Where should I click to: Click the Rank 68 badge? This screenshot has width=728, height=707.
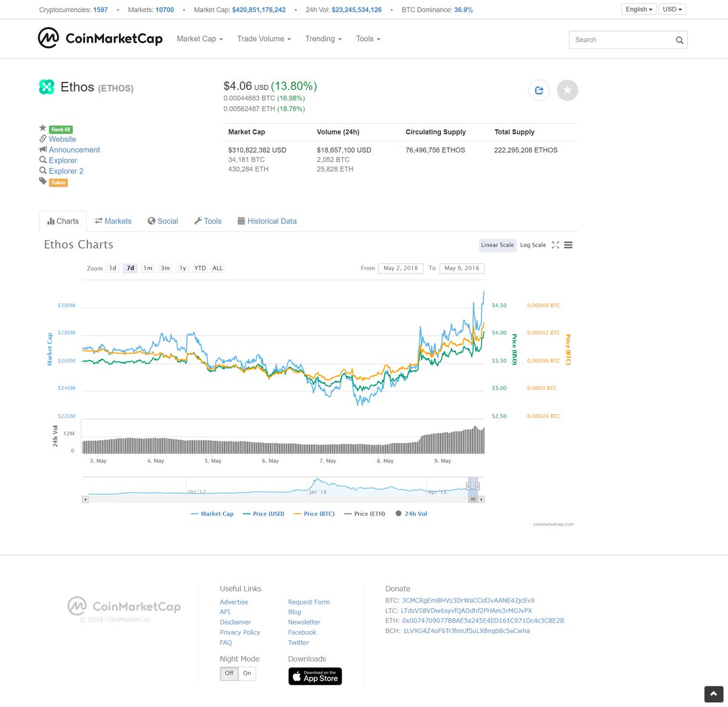(x=61, y=129)
